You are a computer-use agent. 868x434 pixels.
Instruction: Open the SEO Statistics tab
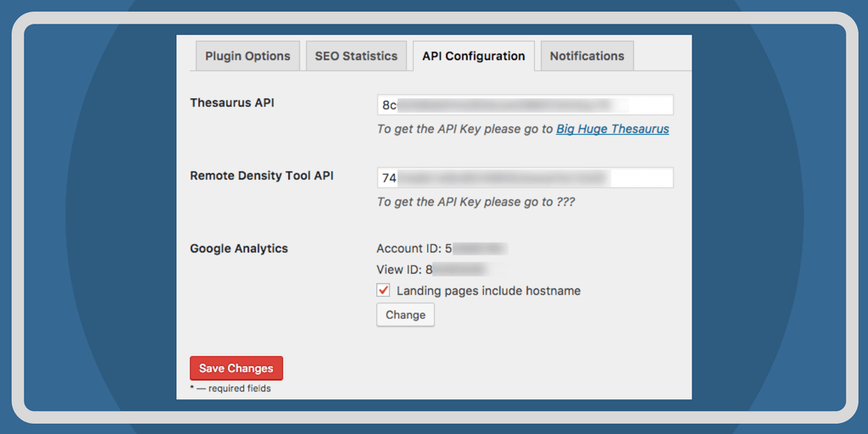click(x=356, y=56)
